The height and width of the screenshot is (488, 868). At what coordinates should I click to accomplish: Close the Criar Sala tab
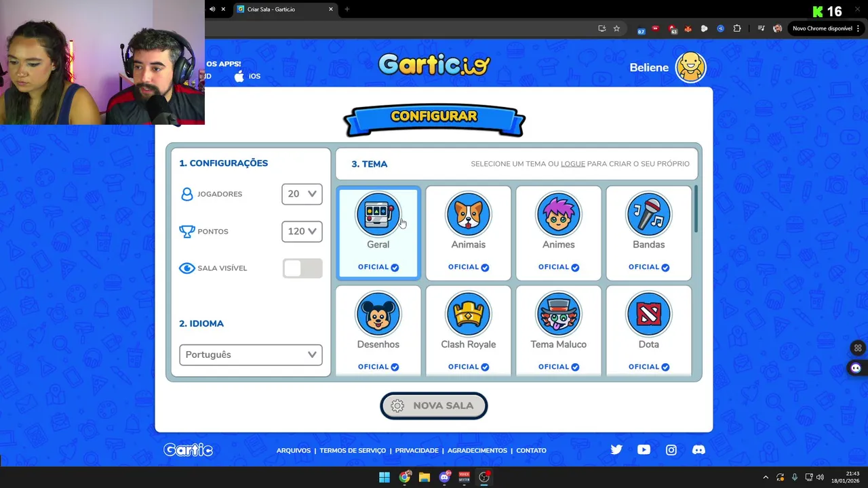[331, 9]
